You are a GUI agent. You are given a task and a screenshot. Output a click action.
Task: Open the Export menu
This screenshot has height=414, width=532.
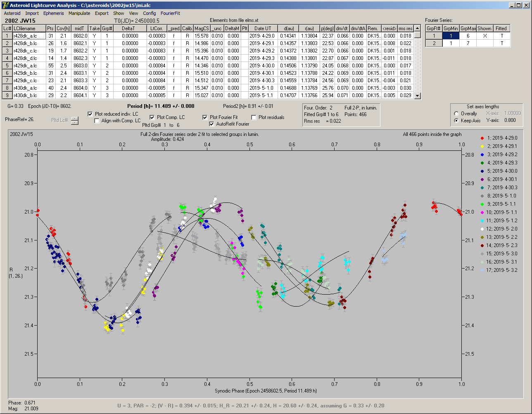[102, 13]
